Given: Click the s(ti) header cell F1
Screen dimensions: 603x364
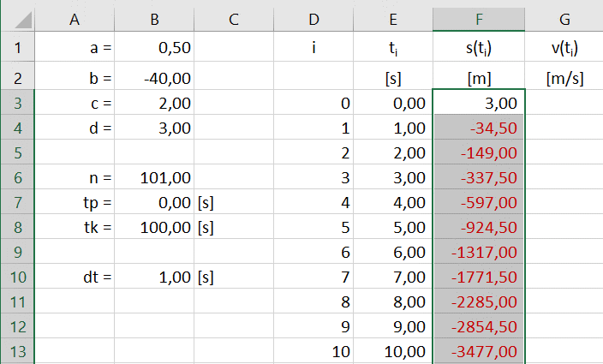Looking at the screenshot, I should (479, 49).
